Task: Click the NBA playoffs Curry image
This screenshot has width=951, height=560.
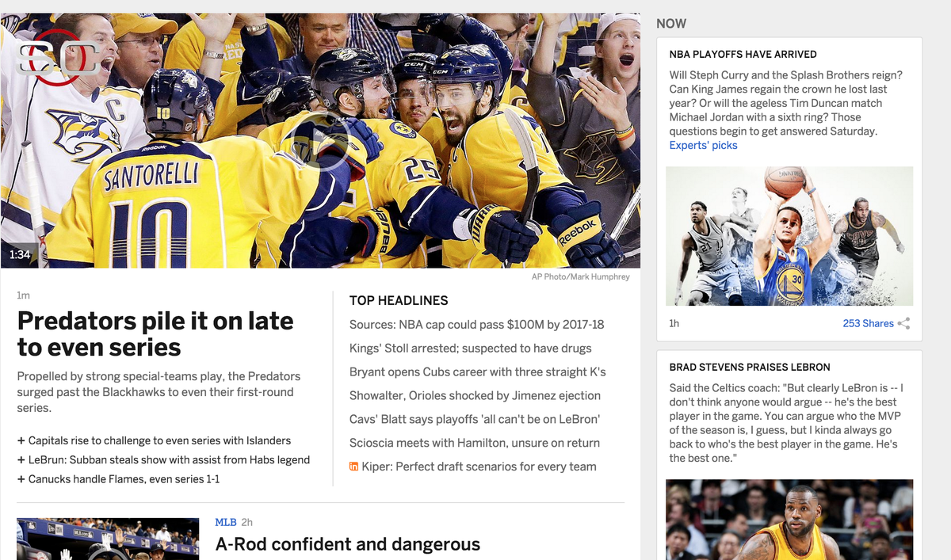Action: click(x=789, y=236)
